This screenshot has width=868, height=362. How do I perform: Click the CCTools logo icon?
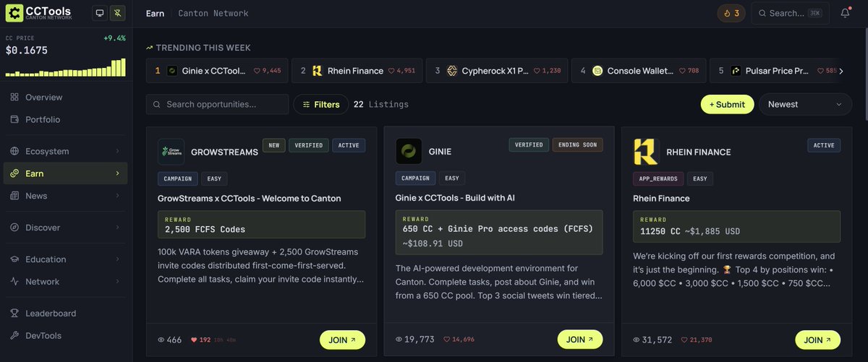(x=14, y=13)
